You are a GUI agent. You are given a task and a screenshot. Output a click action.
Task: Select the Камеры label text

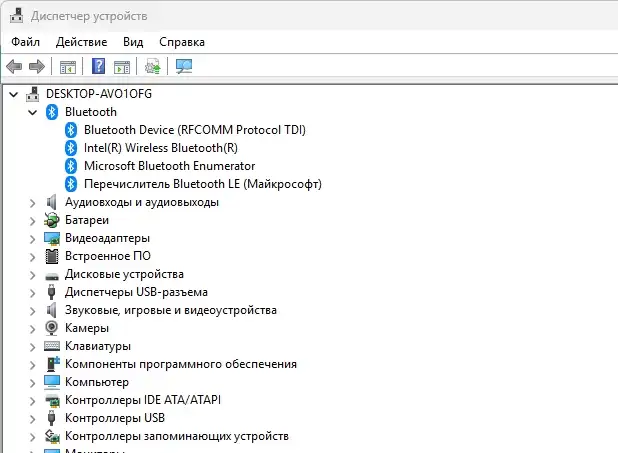[x=87, y=328]
